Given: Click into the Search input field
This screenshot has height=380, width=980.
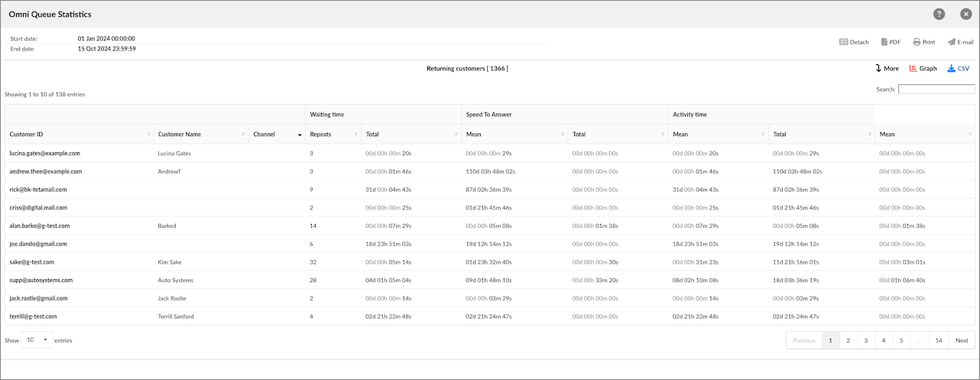Looking at the screenshot, I should (936, 89).
